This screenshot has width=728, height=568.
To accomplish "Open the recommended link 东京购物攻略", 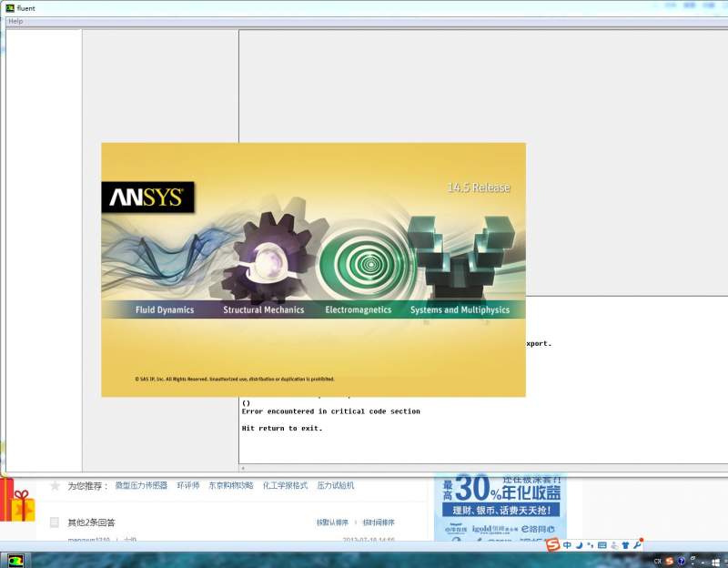I will (231, 485).
